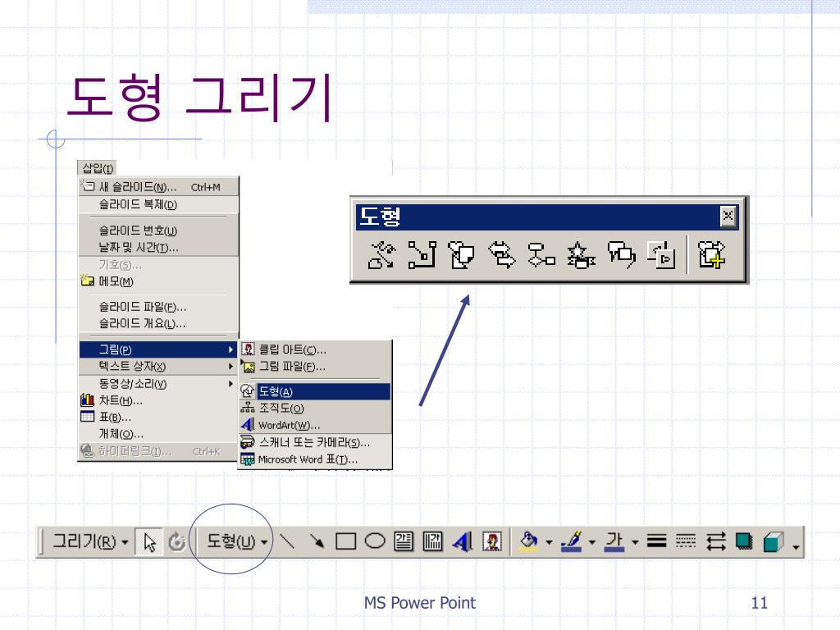
Task: Choose 슬라이드 번호(U) menu item
Action: (x=158, y=231)
